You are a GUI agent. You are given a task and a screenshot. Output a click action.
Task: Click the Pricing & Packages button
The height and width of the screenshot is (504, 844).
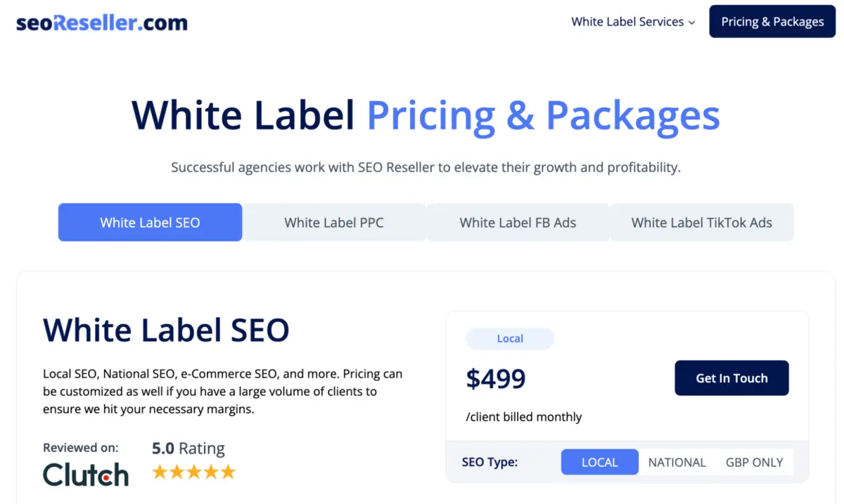772,22
